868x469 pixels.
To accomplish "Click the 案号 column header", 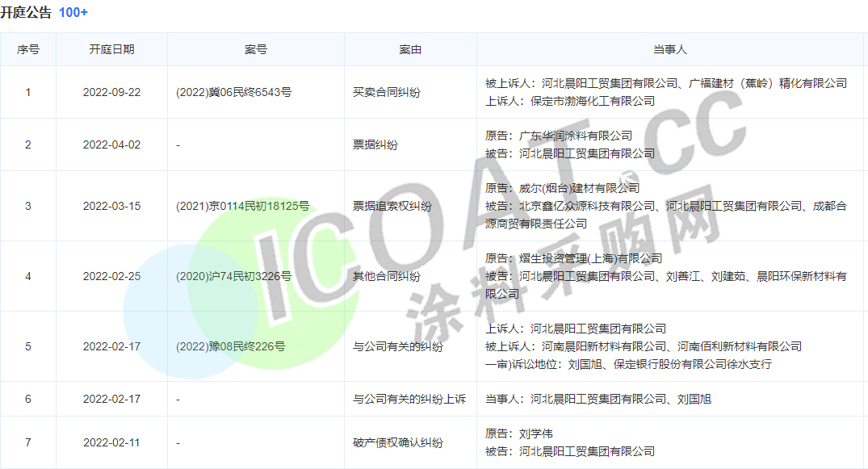I will click(x=255, y=49).
